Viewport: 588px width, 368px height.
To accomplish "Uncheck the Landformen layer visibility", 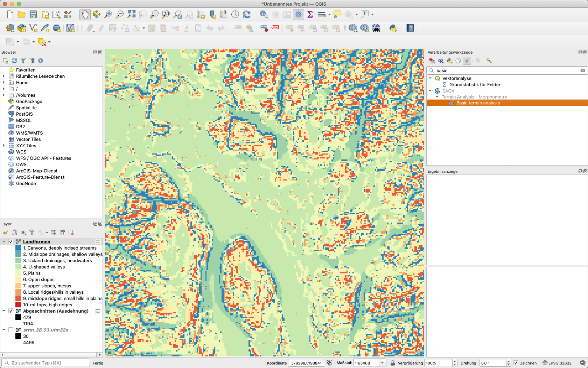I will tap(11, 241).
